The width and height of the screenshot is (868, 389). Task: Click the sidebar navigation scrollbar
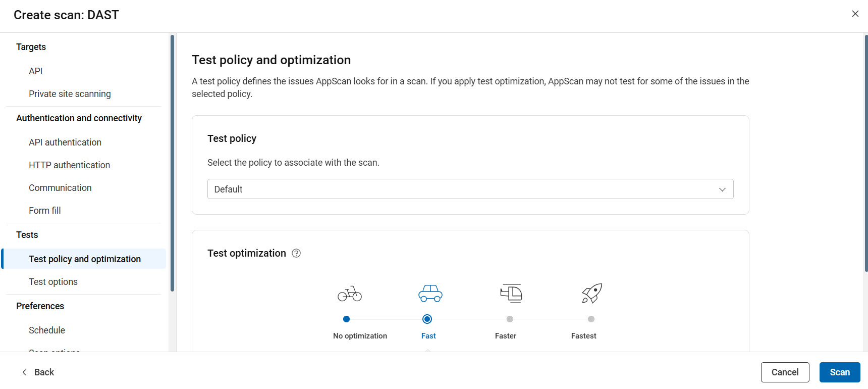[172, 163]
